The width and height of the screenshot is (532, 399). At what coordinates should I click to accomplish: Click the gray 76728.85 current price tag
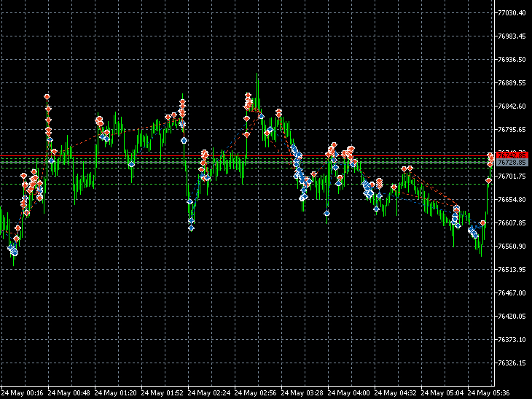coord(512,163)
